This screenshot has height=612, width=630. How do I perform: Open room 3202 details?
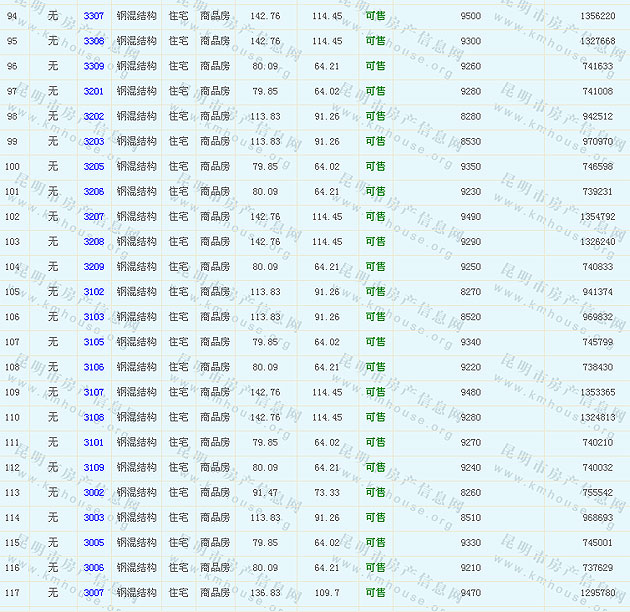[93, 117]
